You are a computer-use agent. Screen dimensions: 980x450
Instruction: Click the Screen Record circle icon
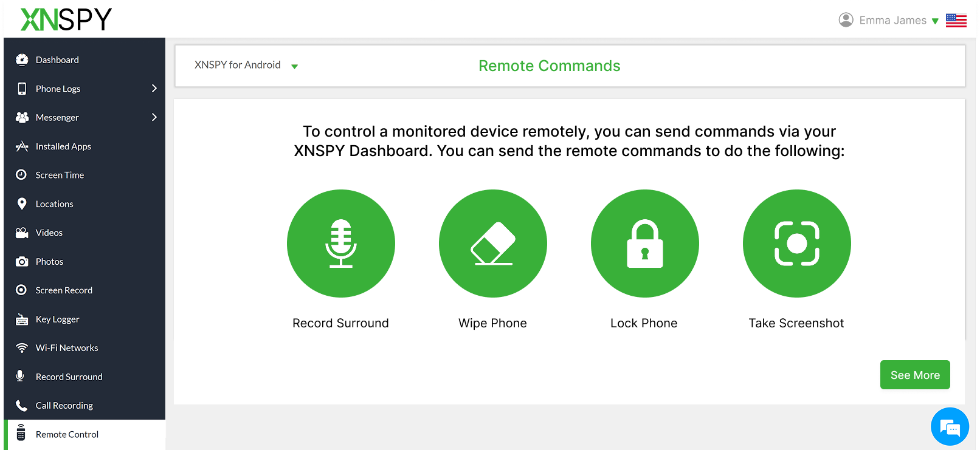[x=21, y=290]
